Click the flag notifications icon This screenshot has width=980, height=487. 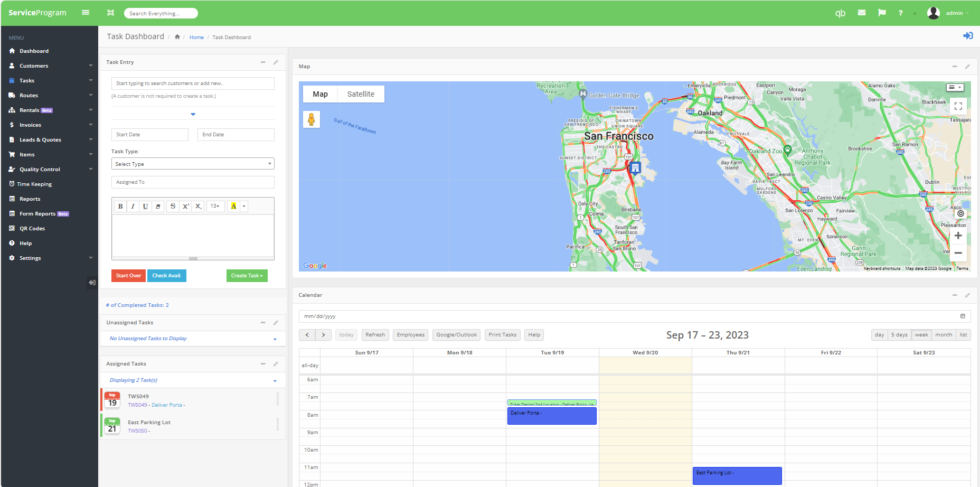click(x=881, y=13)
